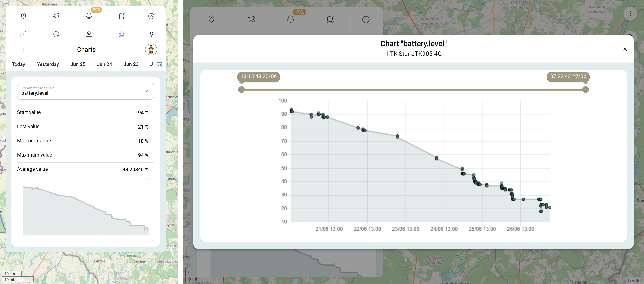Grab the left handle of time range slider

coord(241,90)
